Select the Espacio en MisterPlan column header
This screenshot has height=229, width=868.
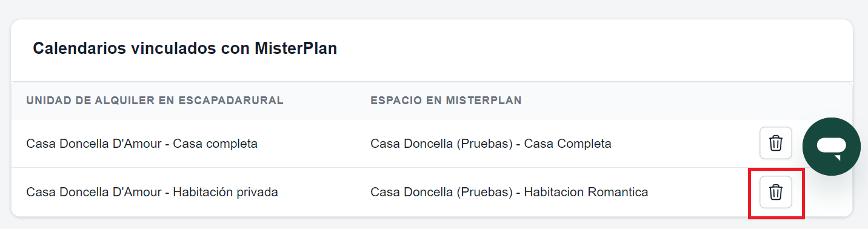pyautogui.click(x=446, y=101)
